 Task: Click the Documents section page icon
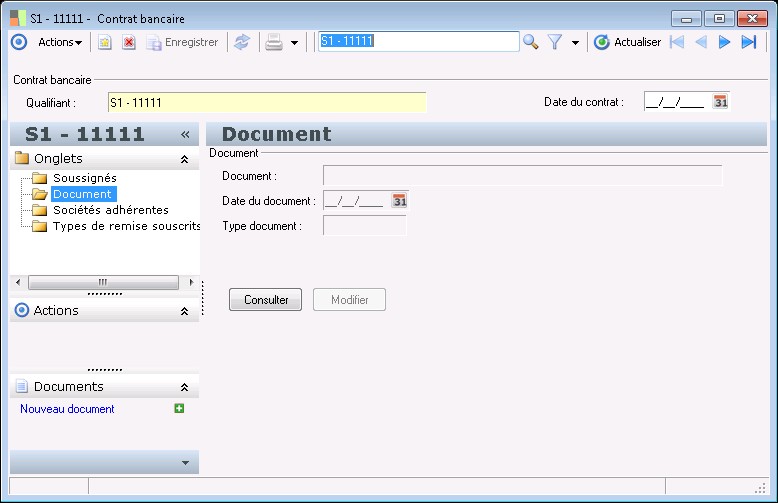click(x=22, y=386)
